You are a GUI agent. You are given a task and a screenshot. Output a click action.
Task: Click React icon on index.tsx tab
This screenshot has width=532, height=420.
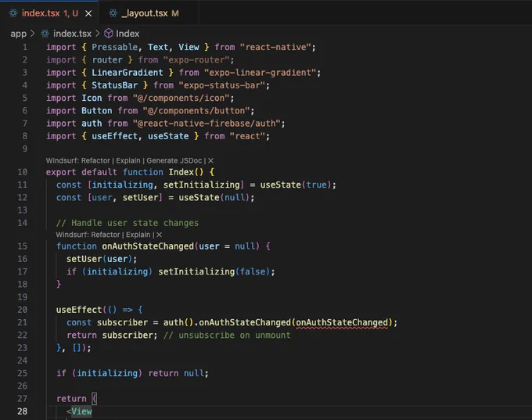pyautogui.click(x=13, y=13)
